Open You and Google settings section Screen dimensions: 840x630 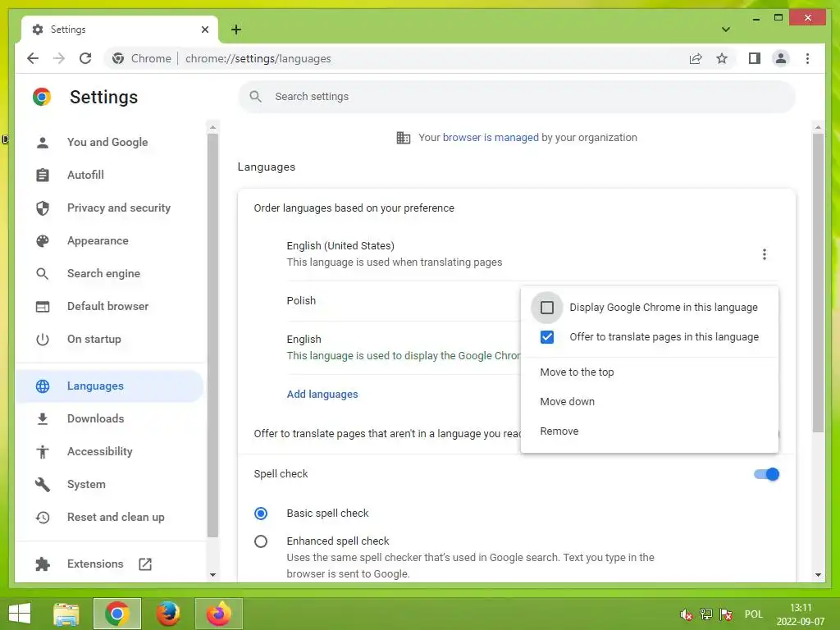(109, 143)
